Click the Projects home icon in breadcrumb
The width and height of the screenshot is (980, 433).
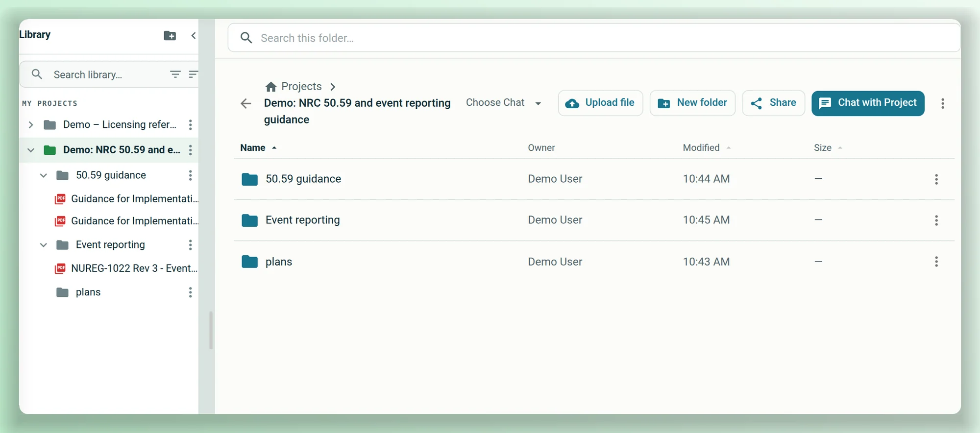point(271,87)
